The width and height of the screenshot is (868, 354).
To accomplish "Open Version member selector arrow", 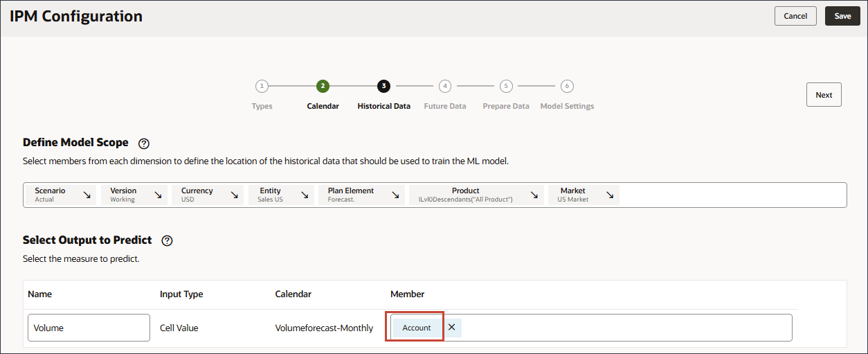I will coord(158,195).
